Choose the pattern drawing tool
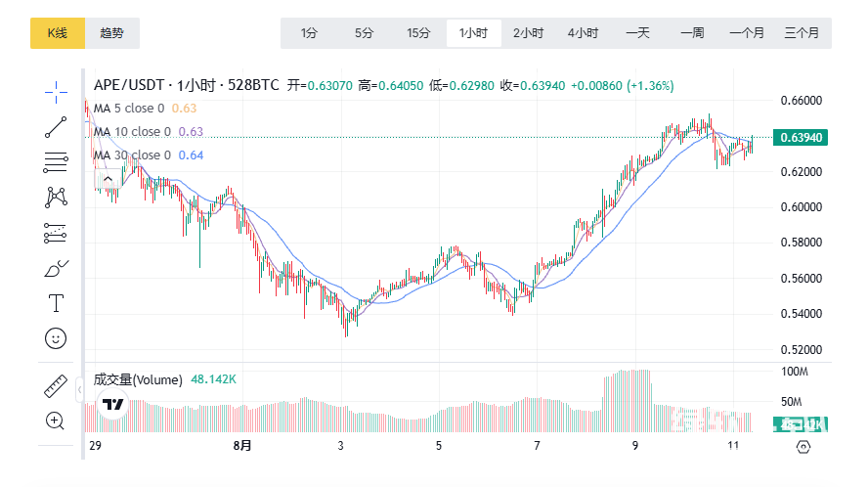Image resolution: width=868 pixels, height=487 pixels. (x=56, y=197)
